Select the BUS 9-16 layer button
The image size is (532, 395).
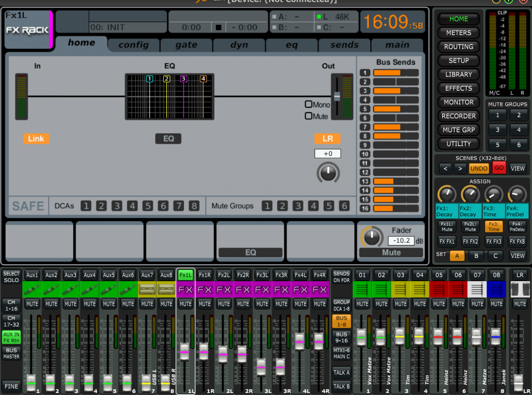coord(341,337)
